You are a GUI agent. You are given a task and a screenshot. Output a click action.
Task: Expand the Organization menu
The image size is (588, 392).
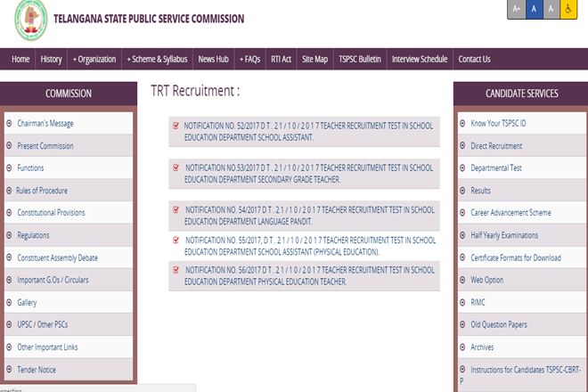point(94,59)
